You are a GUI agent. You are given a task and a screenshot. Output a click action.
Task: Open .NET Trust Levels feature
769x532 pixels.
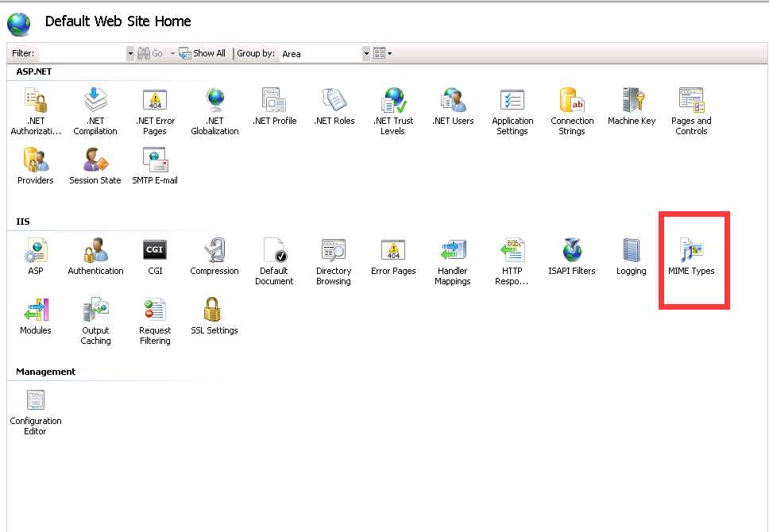coord(393,111)
